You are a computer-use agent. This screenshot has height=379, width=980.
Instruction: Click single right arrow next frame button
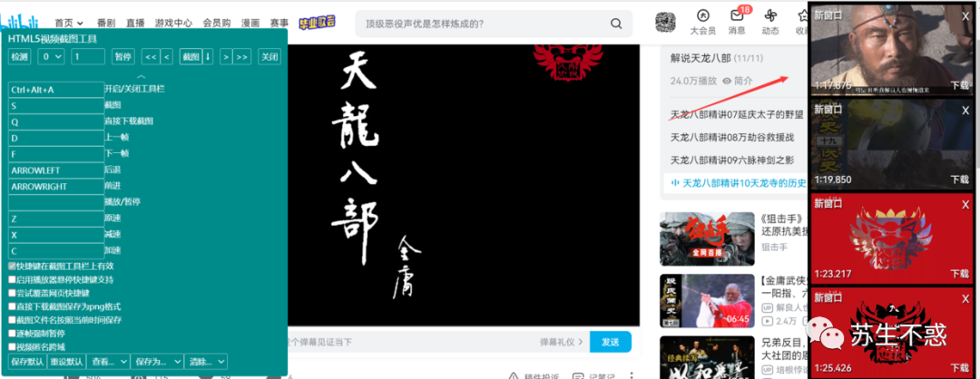(x=226, y=57)
